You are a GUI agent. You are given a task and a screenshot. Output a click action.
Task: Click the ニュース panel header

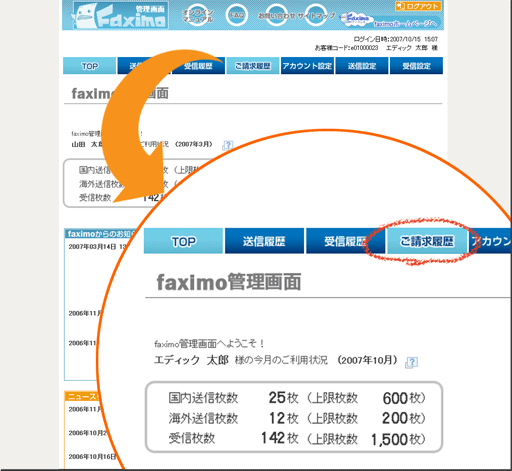(x=83, y=396)
